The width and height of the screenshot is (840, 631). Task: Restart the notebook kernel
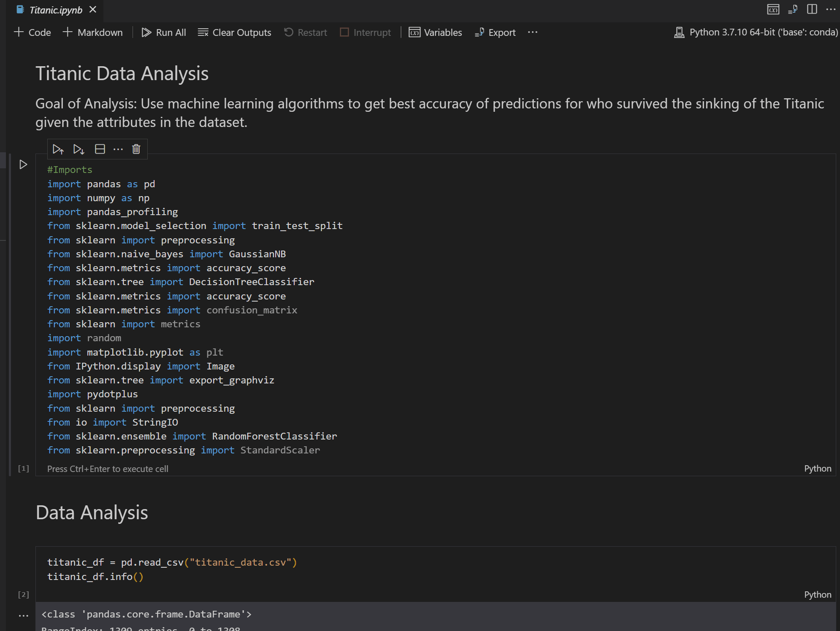306,32
